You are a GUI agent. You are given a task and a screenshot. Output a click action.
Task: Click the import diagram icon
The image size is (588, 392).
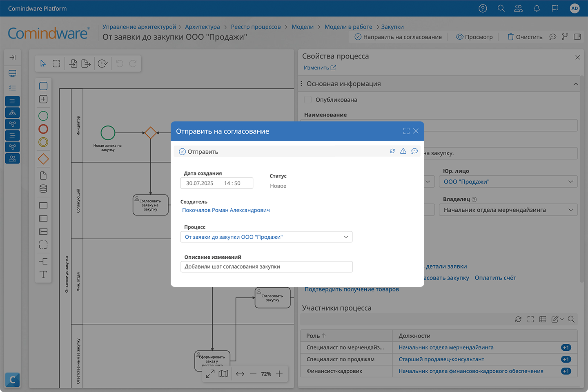tap(73, 63)
